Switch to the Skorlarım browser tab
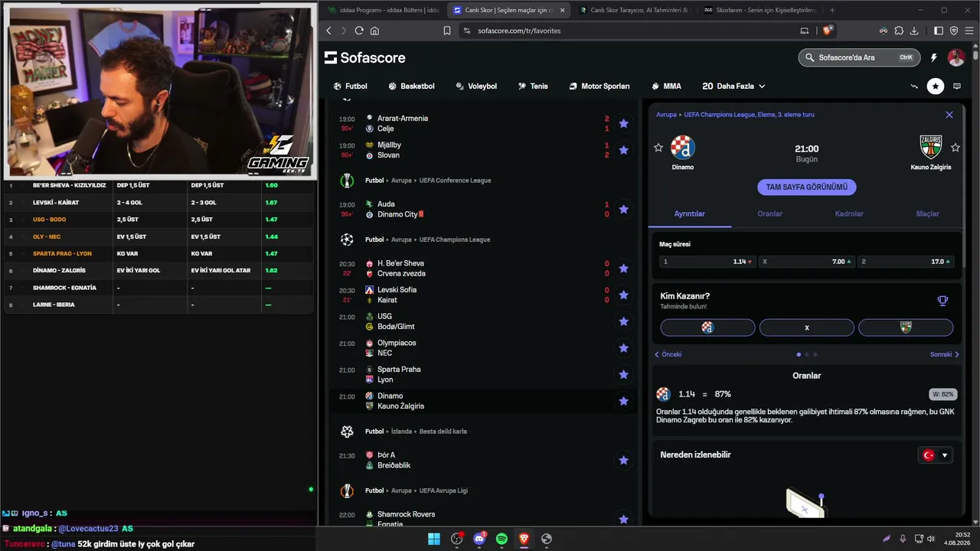The height and width of the screenshot is (551, 980). pos(759,10)
